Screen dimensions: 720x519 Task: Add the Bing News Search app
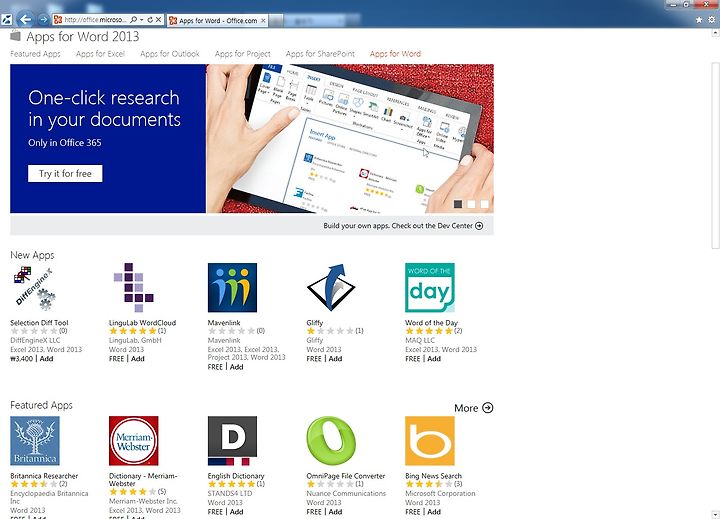[x=434, y=512]
